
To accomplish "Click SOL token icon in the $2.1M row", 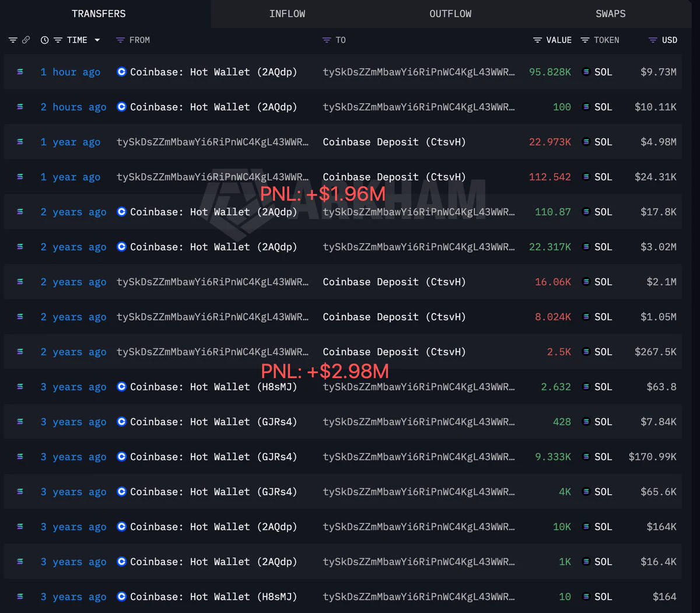I will (586, 282).
